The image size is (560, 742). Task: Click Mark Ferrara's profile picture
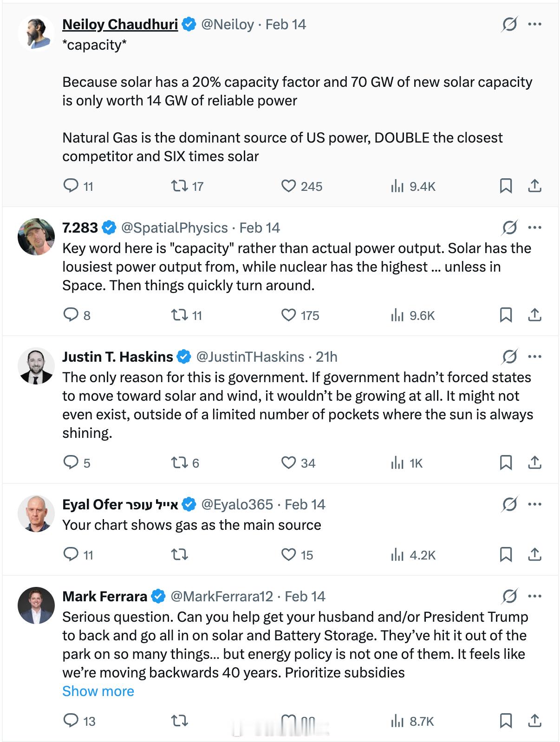click(36, 605)
